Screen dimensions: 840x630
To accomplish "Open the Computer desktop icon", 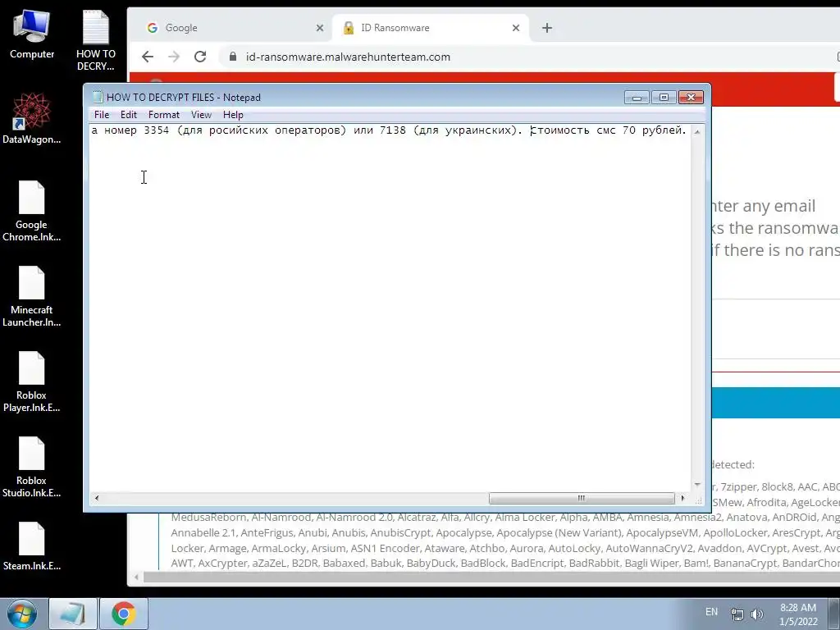I will click(x=32, y=34).
